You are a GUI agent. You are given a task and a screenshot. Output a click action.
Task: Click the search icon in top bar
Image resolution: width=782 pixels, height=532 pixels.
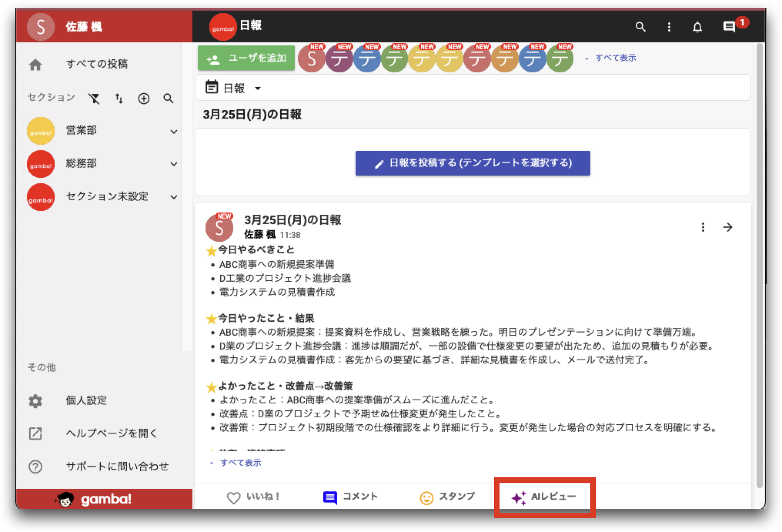(x=640, y=27)
